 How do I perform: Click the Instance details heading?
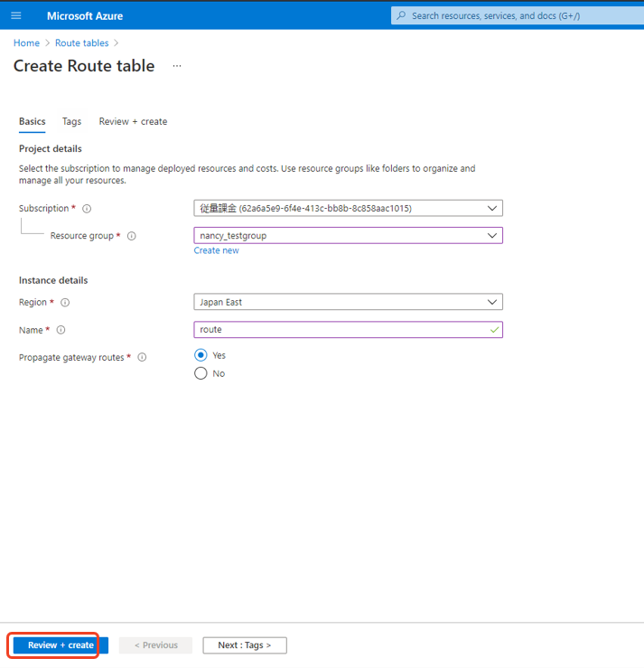click(53, 280)
